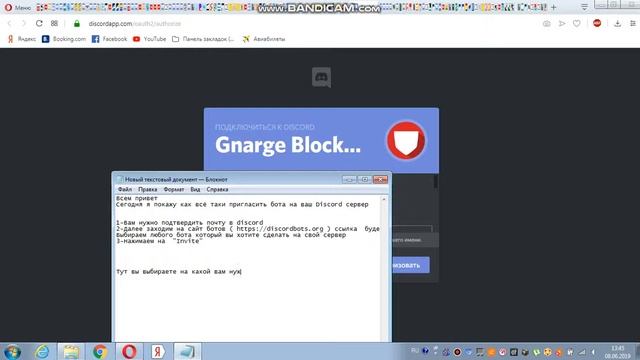
Task: Click the speaker volume tray icon
Action: point(593,352)
